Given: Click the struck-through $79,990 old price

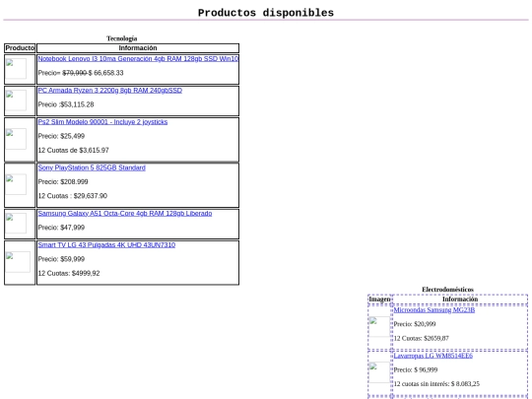Looking at the screenshot, I should (75, 73).
